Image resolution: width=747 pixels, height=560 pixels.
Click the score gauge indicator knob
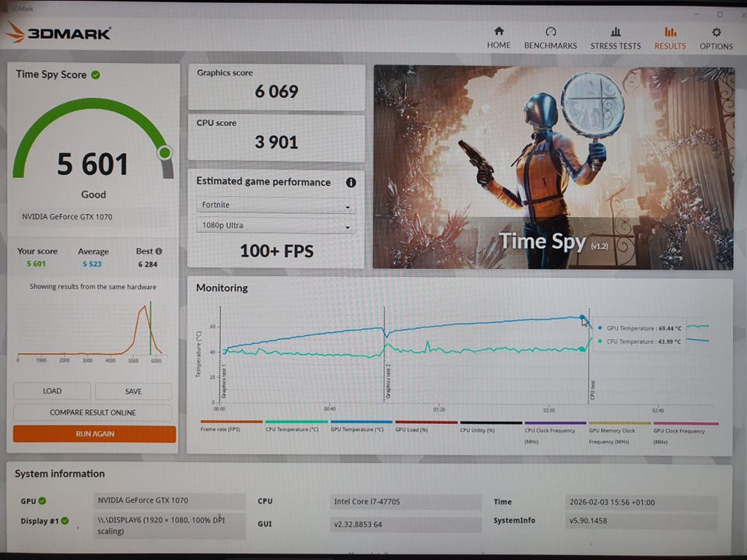pos(165,153)
